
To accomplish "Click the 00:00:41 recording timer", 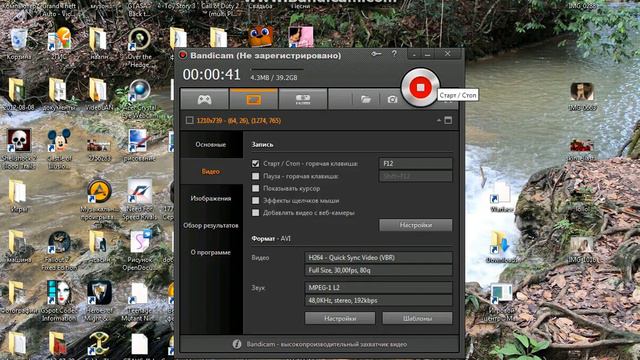I will (x=211, y=74).
